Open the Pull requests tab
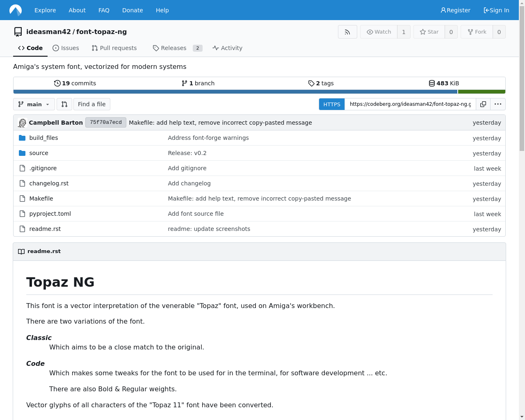Screen dimensions: 525x420 coord(114,48)
